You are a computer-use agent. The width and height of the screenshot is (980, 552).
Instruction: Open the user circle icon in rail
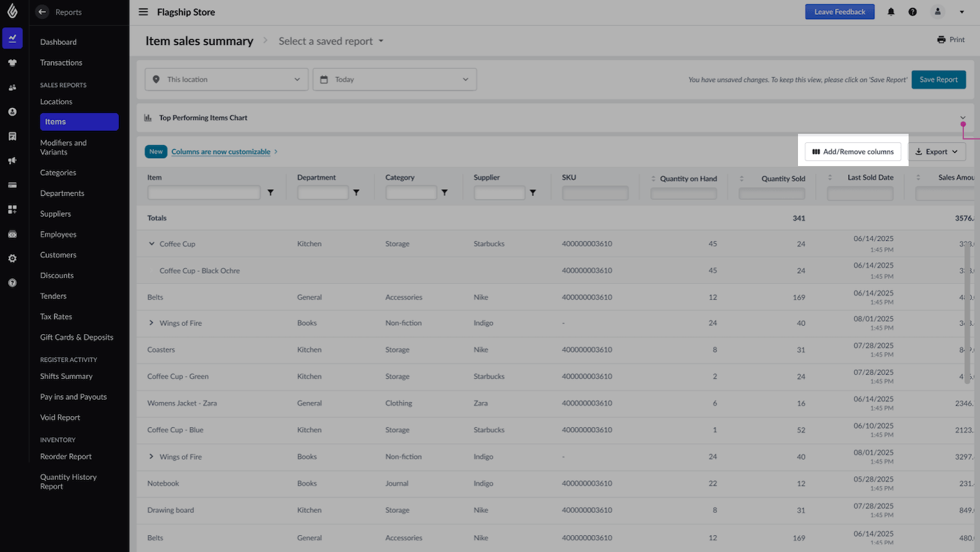pyautogui.click(x=12, y=111)
